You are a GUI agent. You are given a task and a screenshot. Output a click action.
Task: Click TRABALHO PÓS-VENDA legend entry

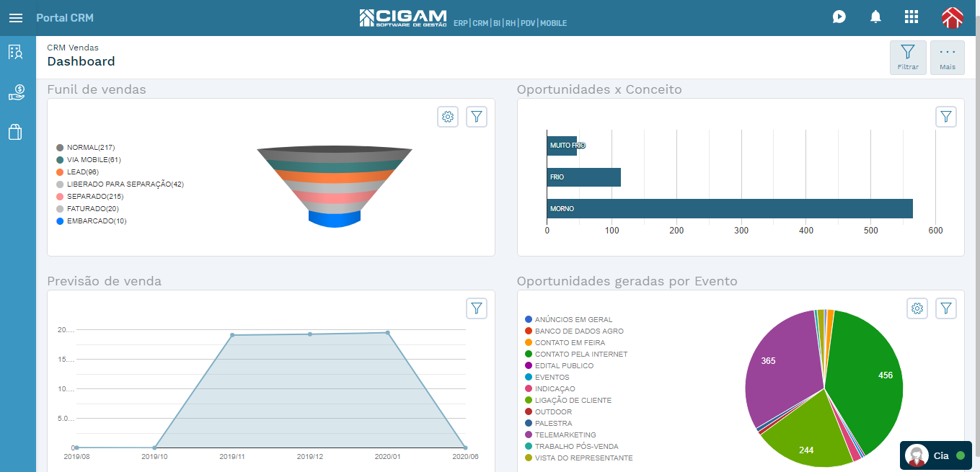572,446
